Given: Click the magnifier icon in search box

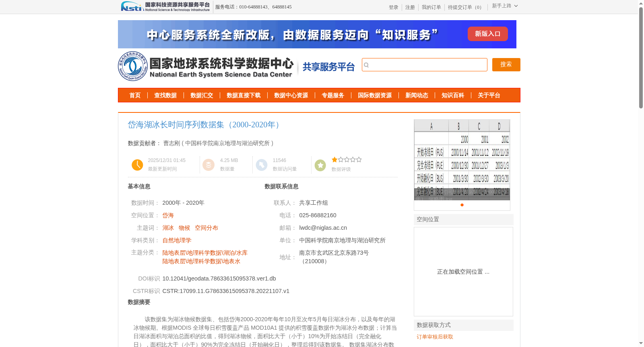Looking at the screenshot, I should (x=366, y=65).
